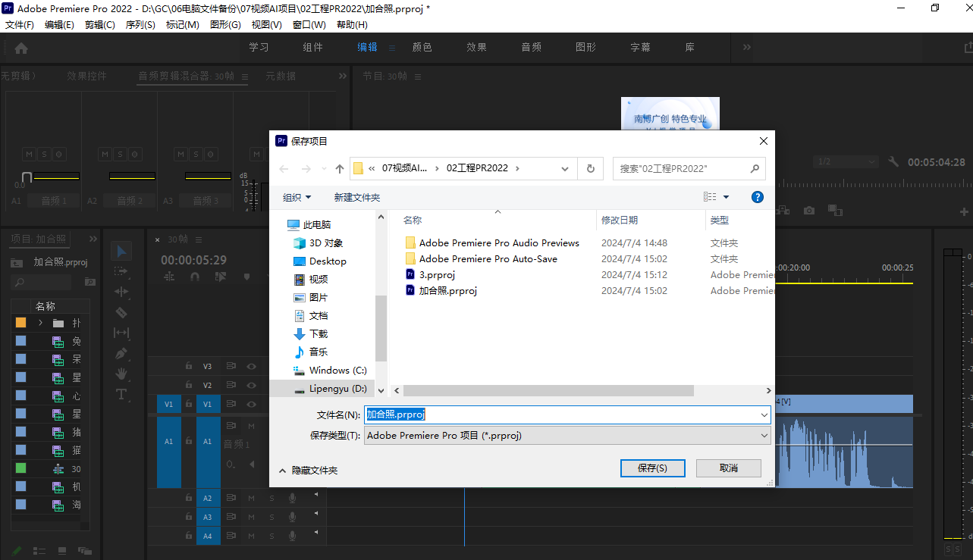
Task: Select the Hand tool
Action: click(x=121, y=374)
